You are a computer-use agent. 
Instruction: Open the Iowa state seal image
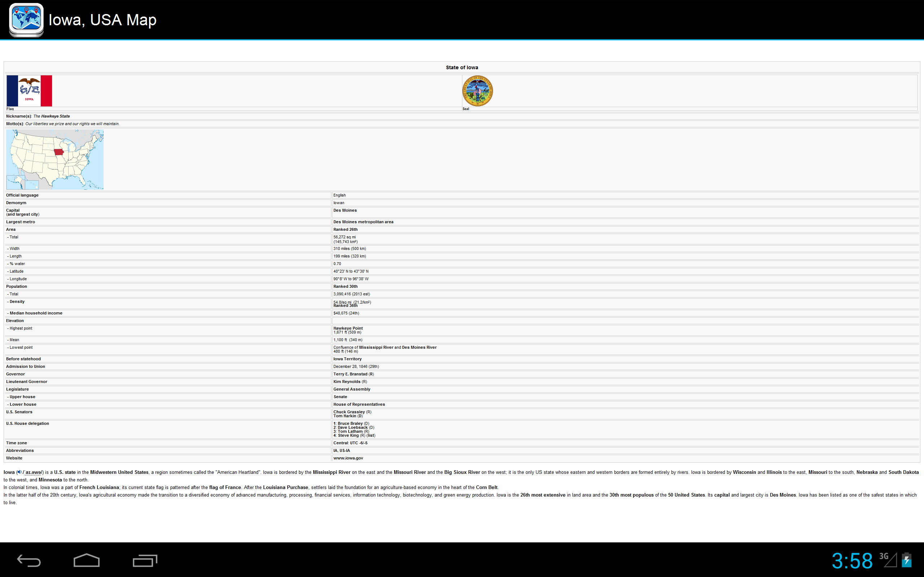[477, 91]
